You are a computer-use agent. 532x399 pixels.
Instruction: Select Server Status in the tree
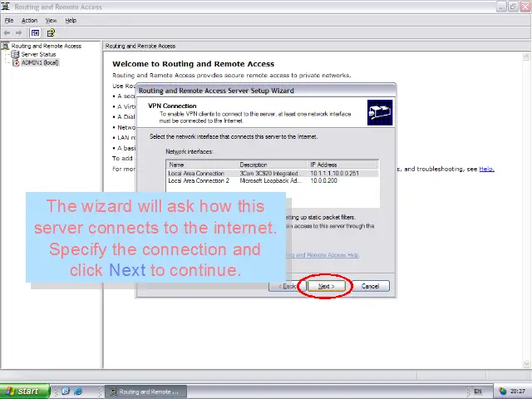(38, 54)
